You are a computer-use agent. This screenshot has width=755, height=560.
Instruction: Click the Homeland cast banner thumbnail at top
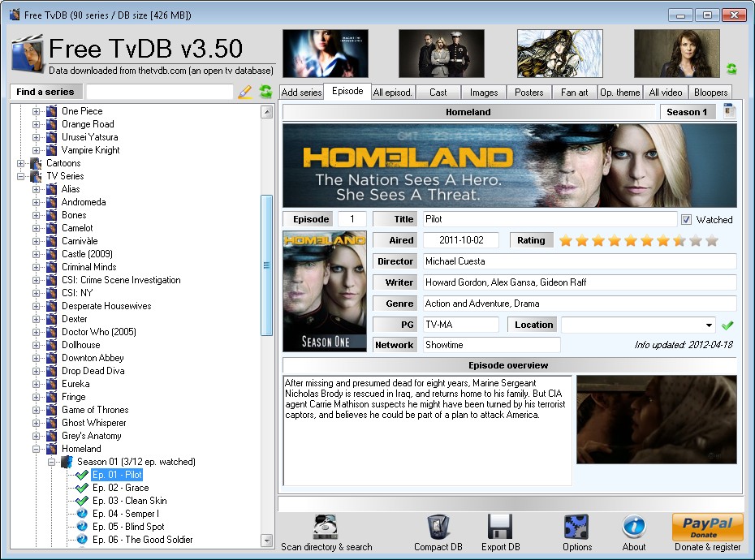tap(441, 54)
